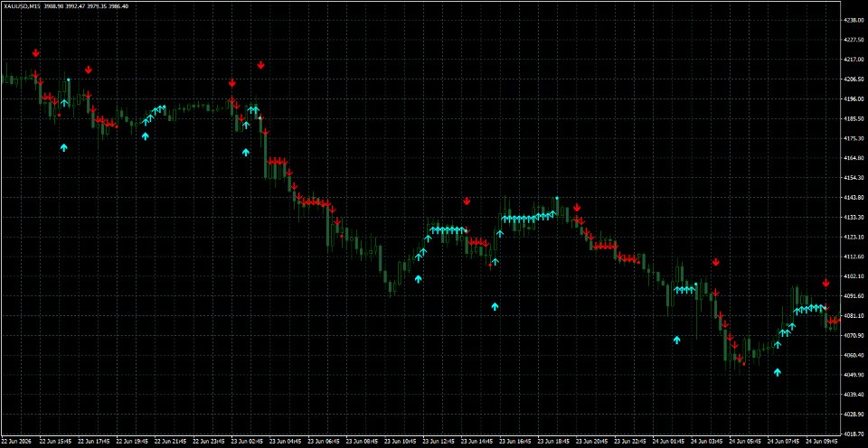868x448 pixels.
Task: Select the 23 Jun 12:45 time label
Action: tap(439, 442)
